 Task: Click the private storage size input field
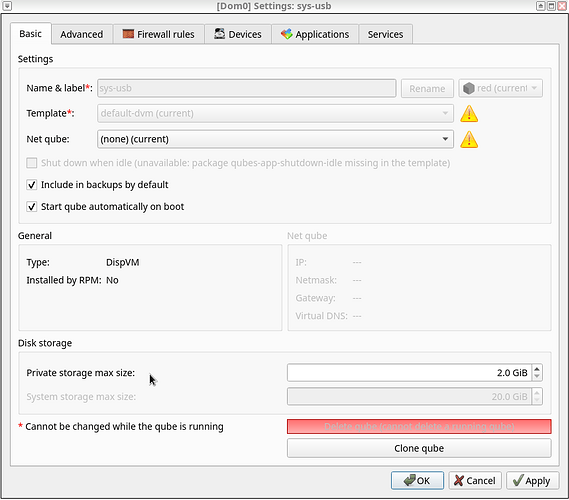(409, 373)
